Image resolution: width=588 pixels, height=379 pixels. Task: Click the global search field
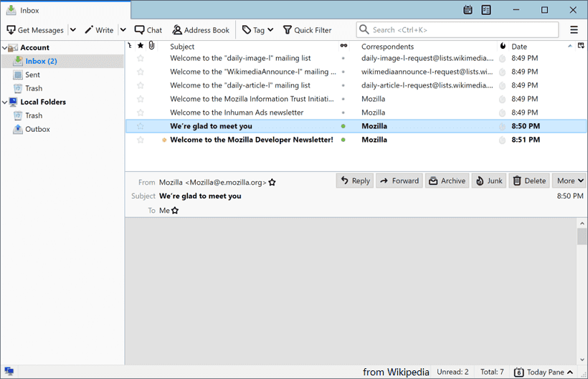(x=457, y=30)
